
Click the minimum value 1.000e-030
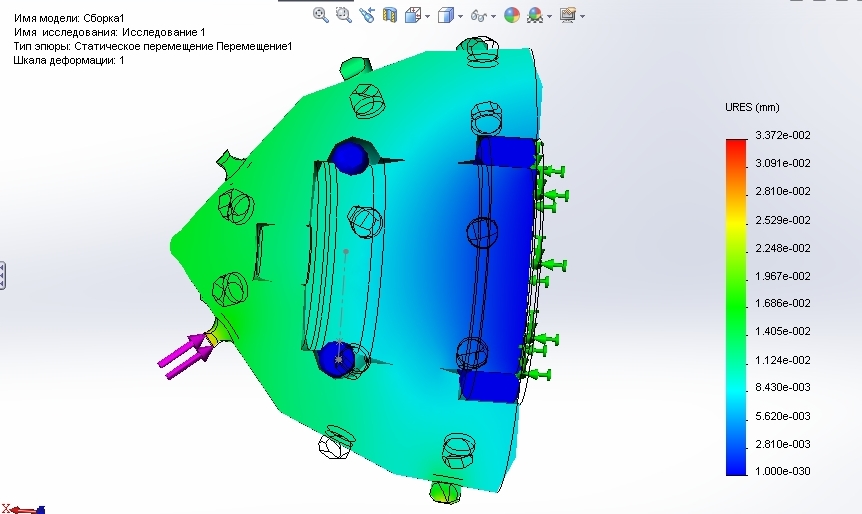pyautogui.click(x=783, y=471)
